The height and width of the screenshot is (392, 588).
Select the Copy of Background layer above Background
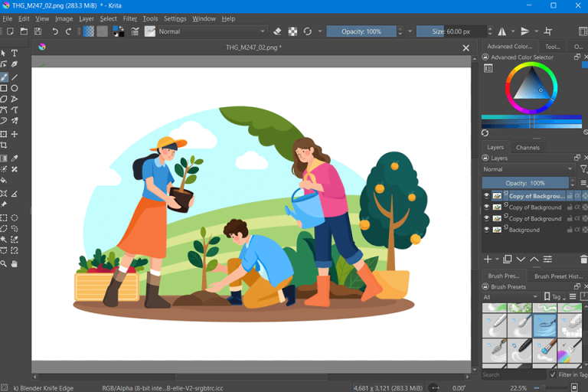pos(534,218)
